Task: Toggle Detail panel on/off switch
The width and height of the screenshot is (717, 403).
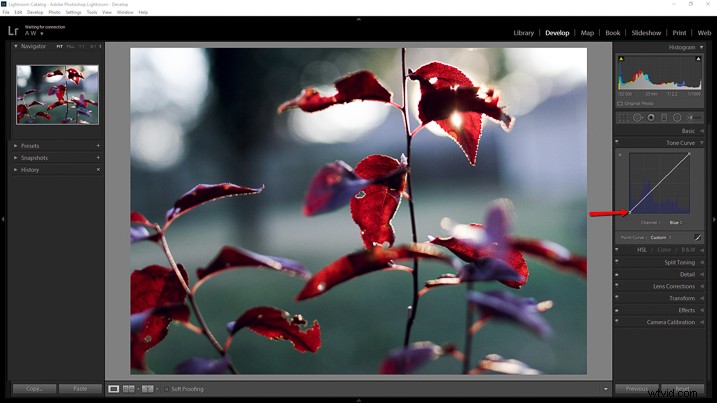Action: [x=617, y=274]
